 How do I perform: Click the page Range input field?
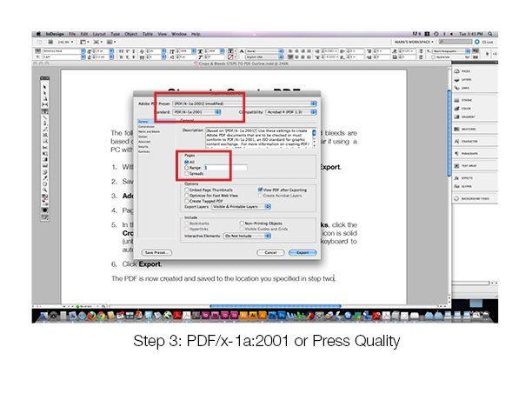pos(225,168)
